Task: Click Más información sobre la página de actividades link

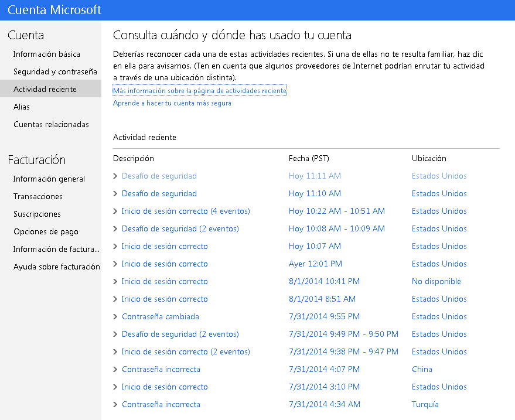Action: coord(200,91)
